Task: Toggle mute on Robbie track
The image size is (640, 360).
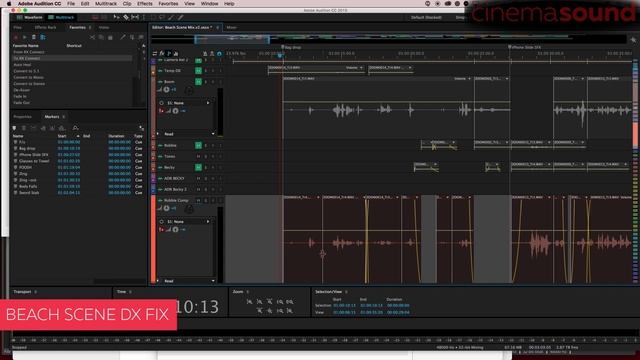Action: point(198,145)
